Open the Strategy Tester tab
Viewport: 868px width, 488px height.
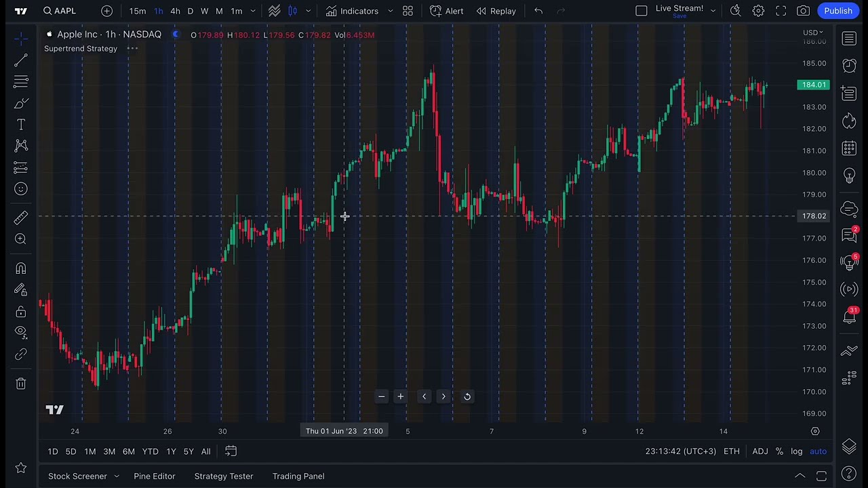point(224,476)
